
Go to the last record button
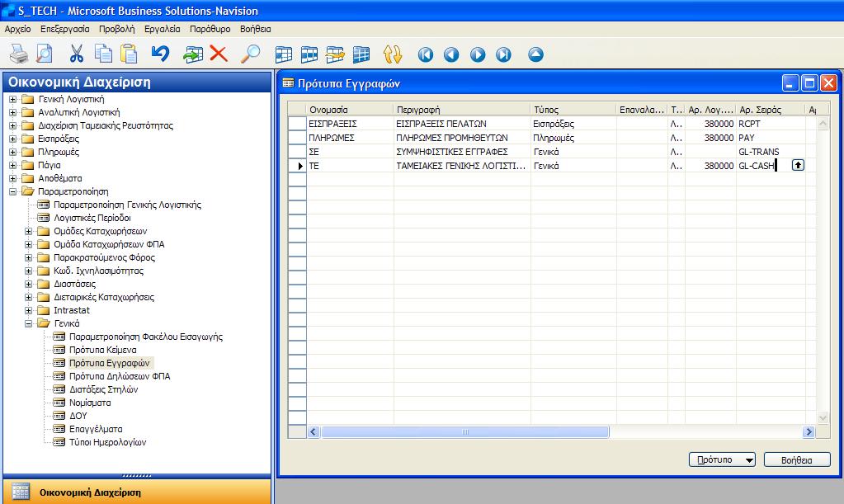(x=503, y=54)
